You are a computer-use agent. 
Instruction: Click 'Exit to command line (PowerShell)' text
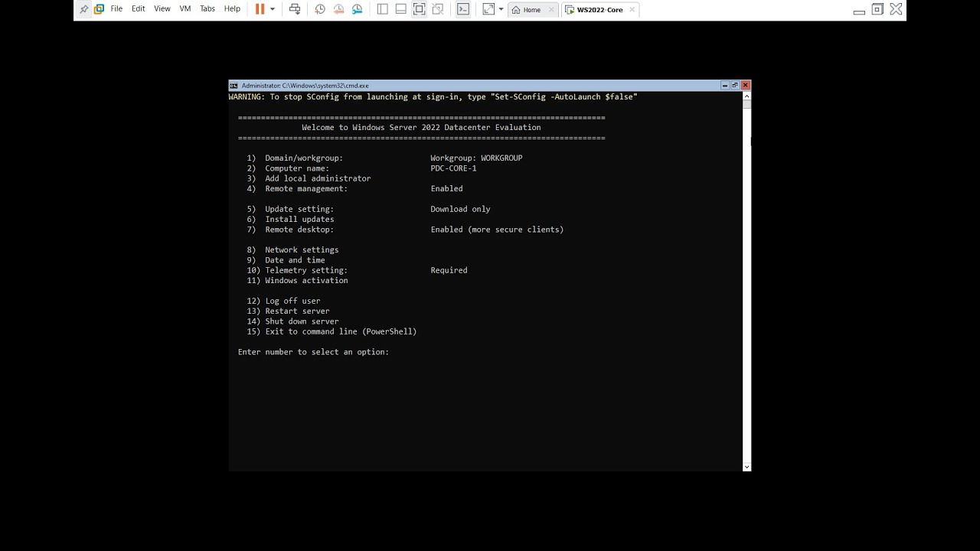tap(341, 331)
